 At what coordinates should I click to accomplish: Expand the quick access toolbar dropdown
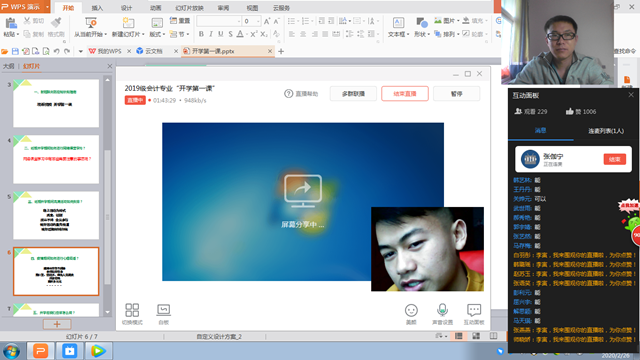point(80,51)
